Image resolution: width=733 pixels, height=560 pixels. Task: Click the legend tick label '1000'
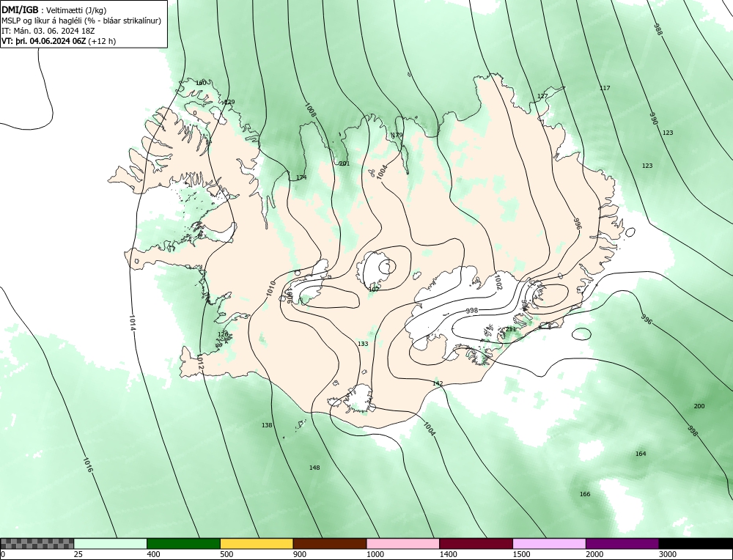375,554
